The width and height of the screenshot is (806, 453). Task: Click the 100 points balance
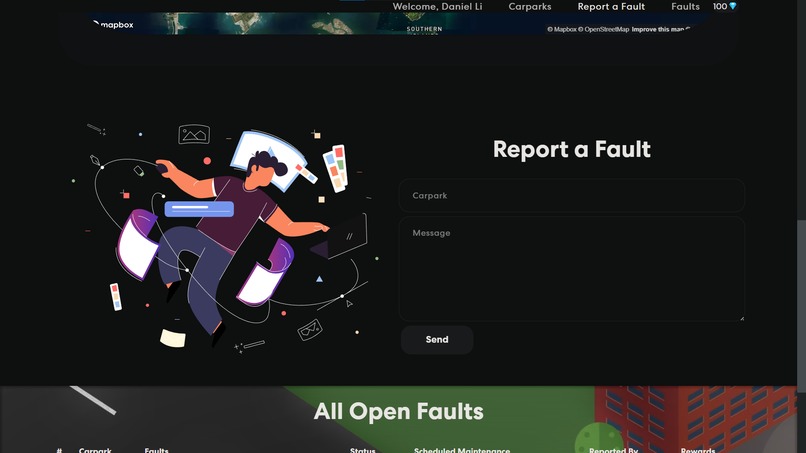[x=720, y=6]
